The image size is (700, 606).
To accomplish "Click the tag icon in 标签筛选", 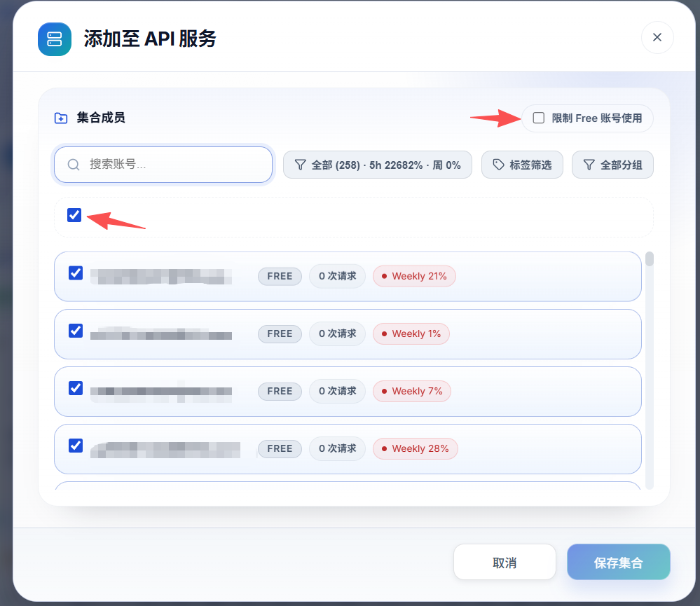I will 498,165.
